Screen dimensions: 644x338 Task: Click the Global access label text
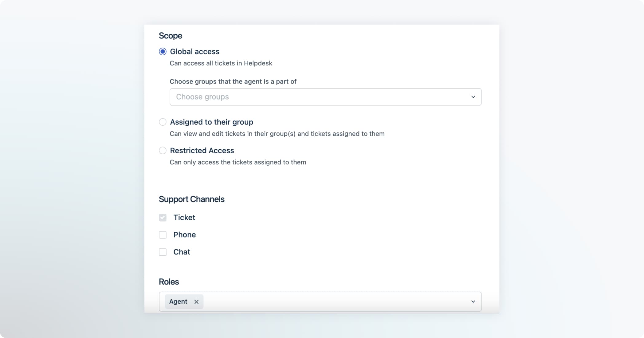tap(195, 52)
